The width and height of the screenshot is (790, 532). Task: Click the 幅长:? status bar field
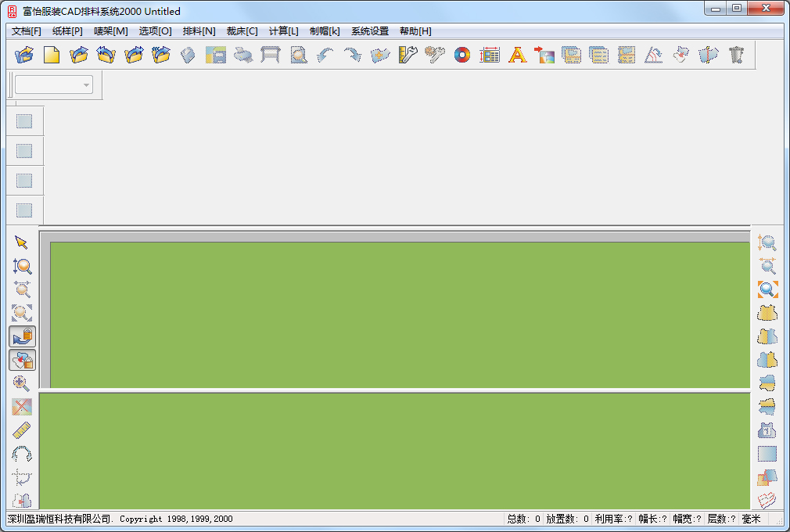click(x=653, y=519)
